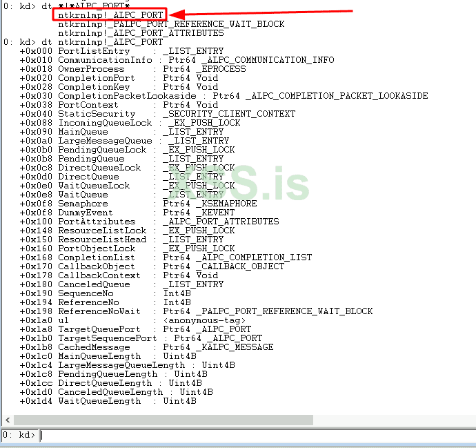Click the horizontal scrollbar thumb
The height and width of the screenshot is (448, 476).
point(163,420)
